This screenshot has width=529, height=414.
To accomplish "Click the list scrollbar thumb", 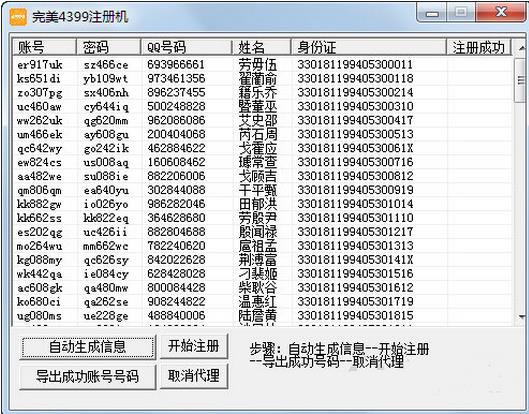I will [x=521, y=80].
